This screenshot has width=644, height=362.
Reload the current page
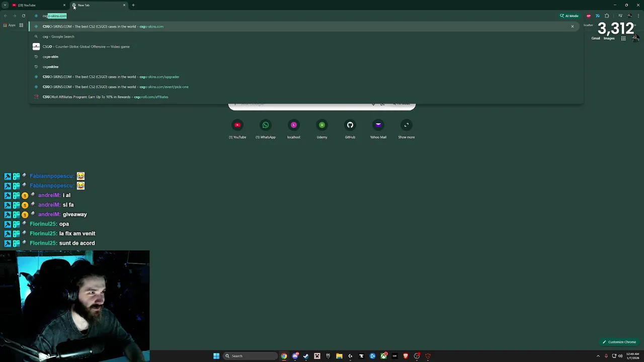(23, 16)
